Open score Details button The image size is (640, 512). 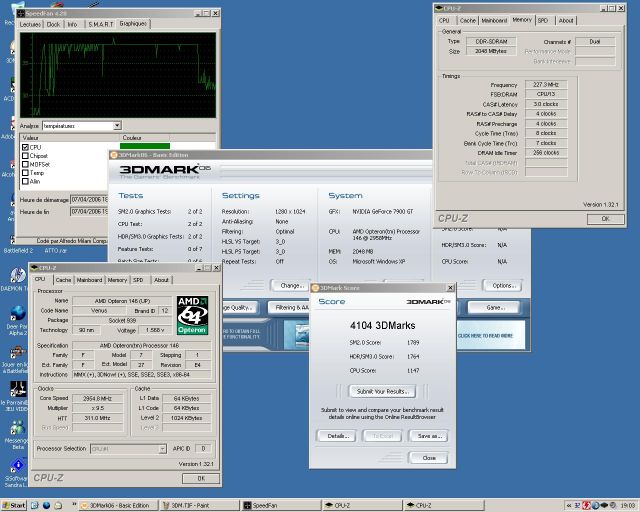(338, 436)
